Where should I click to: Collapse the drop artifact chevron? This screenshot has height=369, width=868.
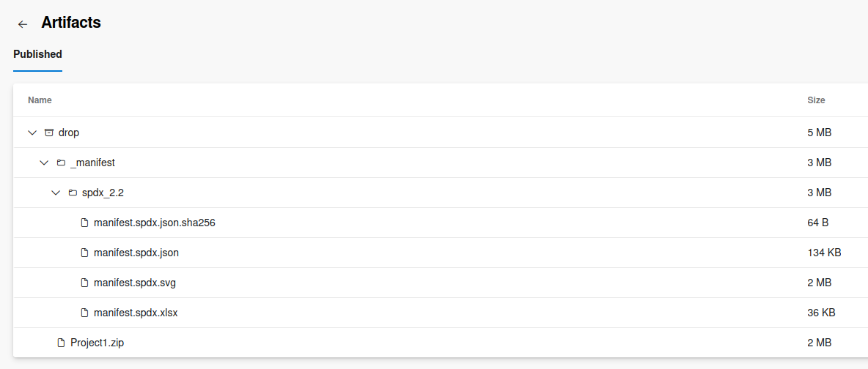(x=32, y=133)
